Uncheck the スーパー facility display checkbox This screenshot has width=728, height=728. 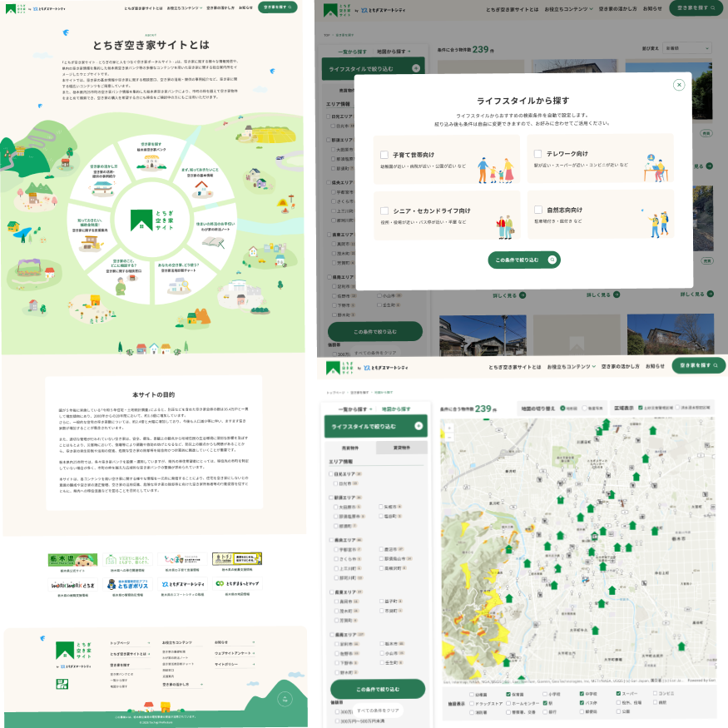619,693
